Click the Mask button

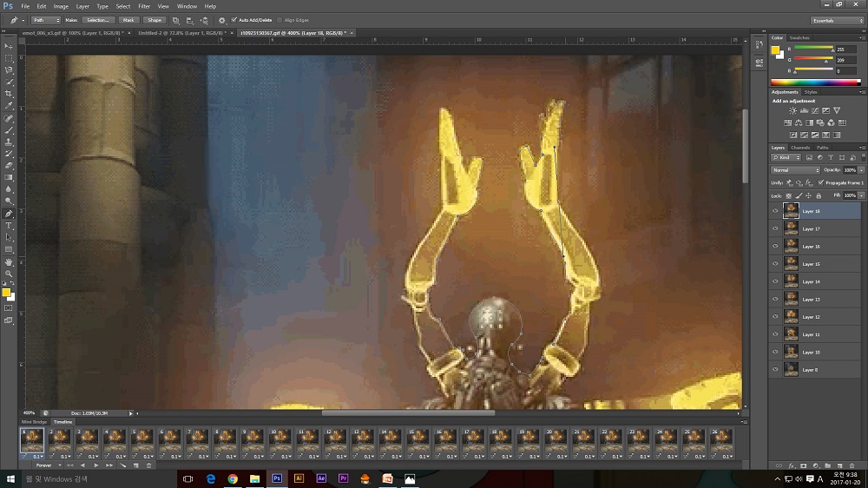(128, 21)
